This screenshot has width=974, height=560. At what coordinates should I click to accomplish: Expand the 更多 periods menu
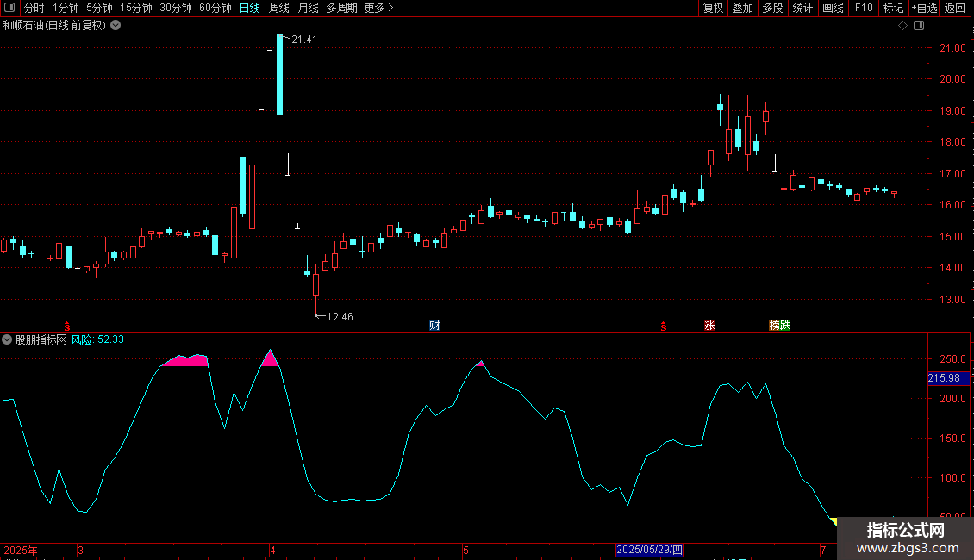379,8
